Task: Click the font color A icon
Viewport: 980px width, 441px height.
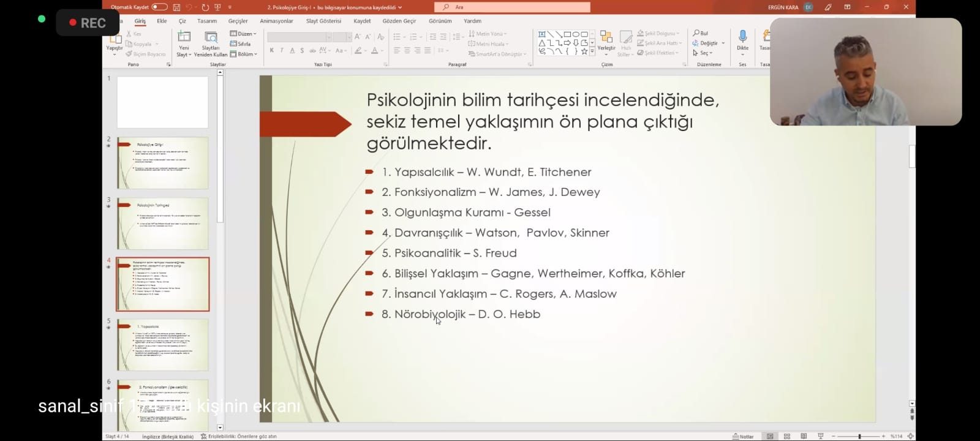Action: click(374, 51)
